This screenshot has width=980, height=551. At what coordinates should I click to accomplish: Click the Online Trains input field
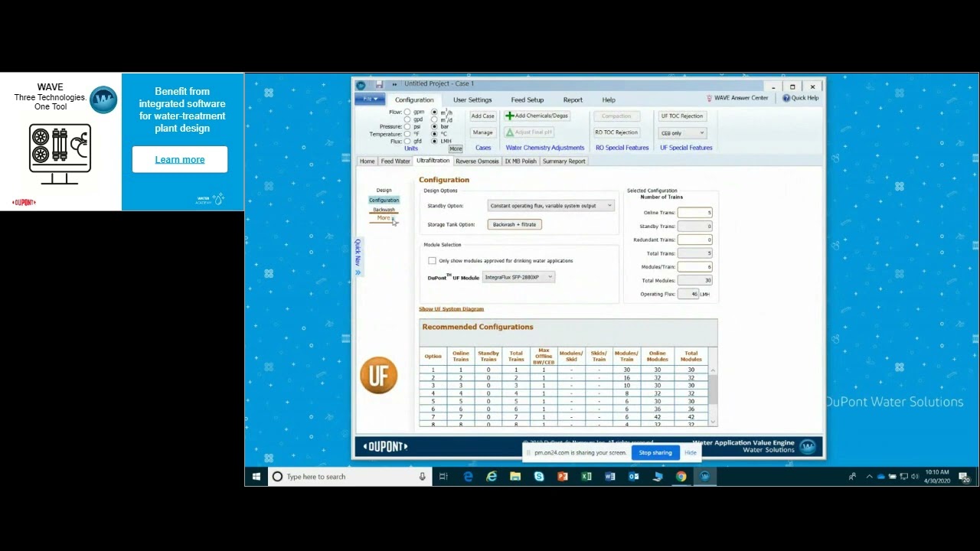(x=694, y=213)
